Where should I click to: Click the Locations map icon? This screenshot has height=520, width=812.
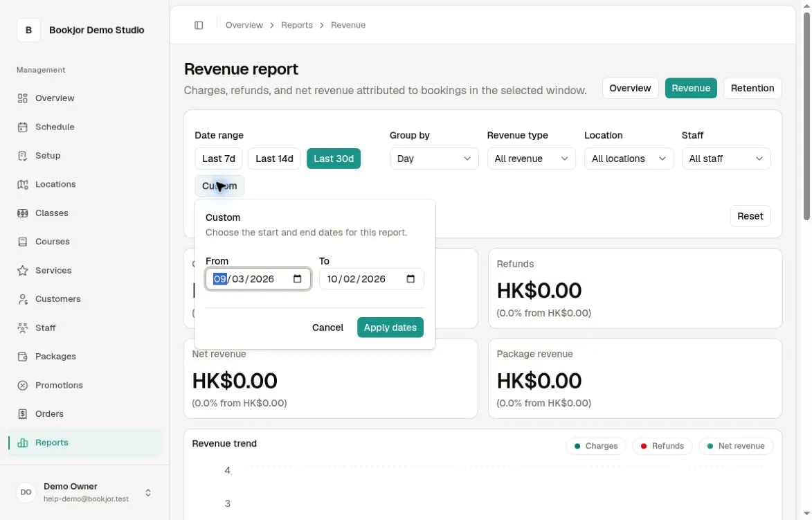22,184
